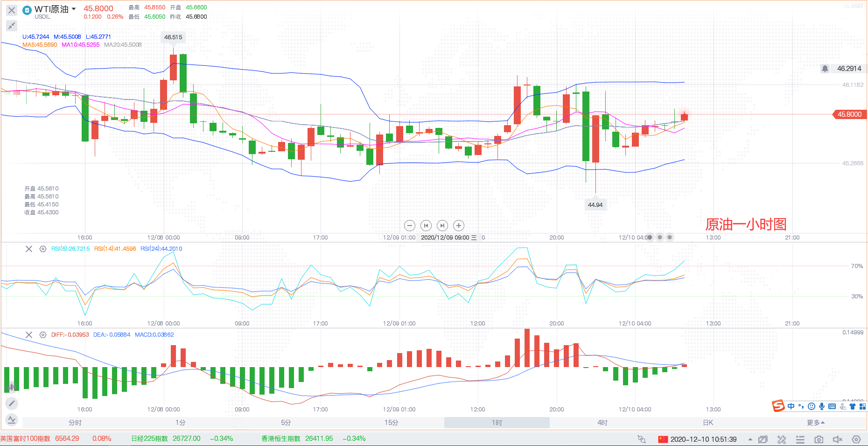Expand the 更多 timeframe menu
This screenshot has width=868, height=446.
coord(815,423)
